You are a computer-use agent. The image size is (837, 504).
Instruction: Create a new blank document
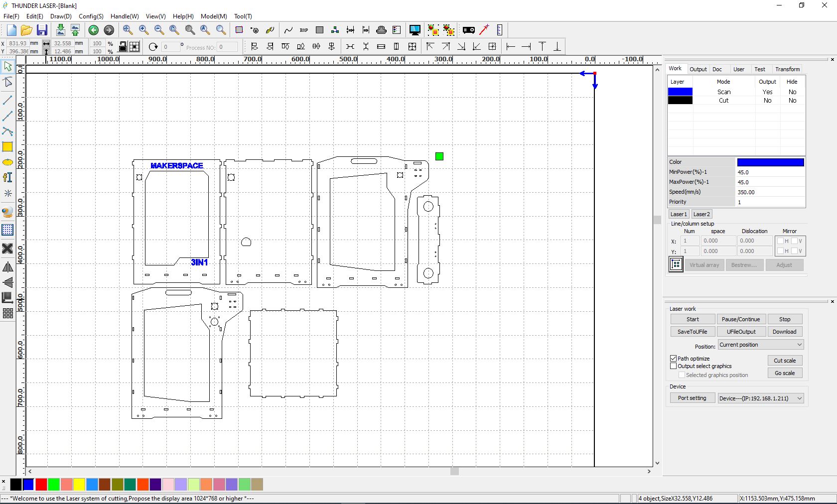point(11,30)
